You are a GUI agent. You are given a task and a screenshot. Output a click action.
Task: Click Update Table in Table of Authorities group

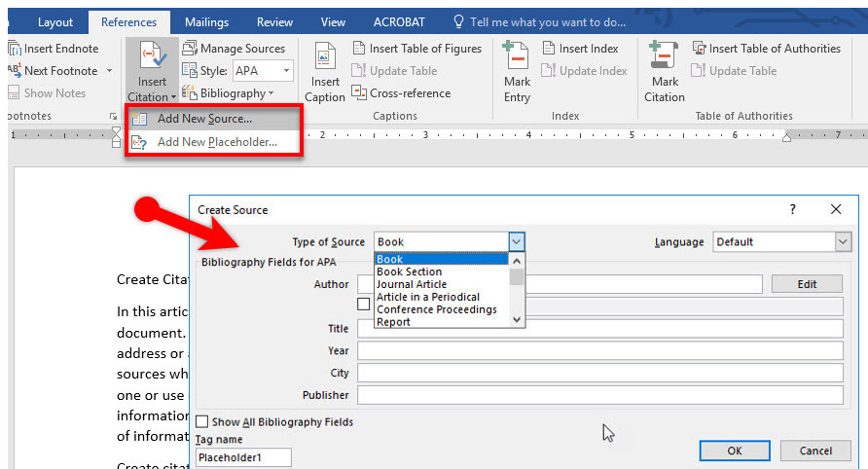pyautogui.click(x=734, y=71)
